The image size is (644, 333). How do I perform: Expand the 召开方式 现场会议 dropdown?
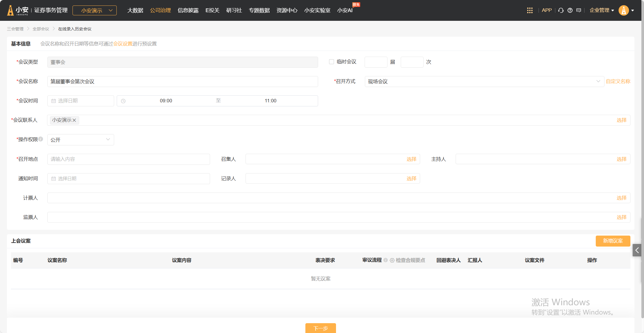pyautogui.click(x=484, y=82)
